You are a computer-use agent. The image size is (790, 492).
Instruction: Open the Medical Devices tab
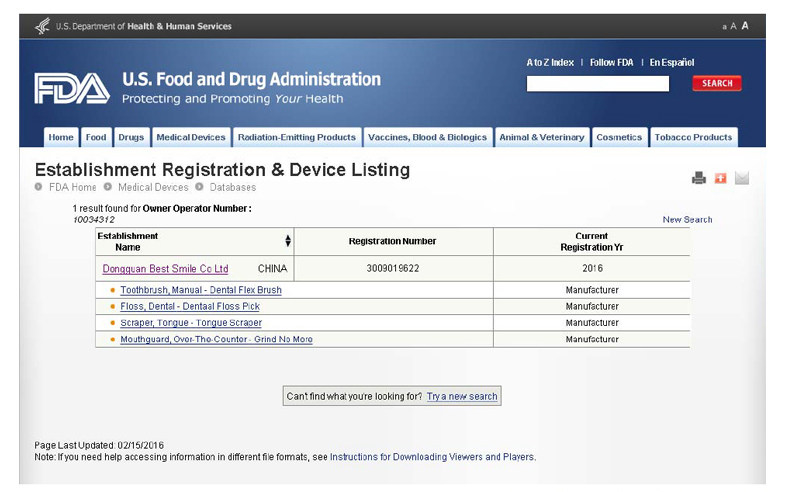tap(191, 137)
